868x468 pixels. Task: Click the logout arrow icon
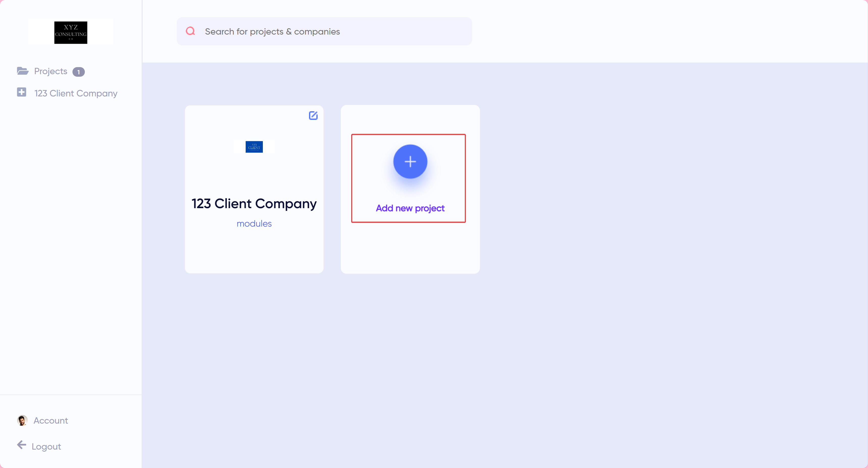pos(21,445)
